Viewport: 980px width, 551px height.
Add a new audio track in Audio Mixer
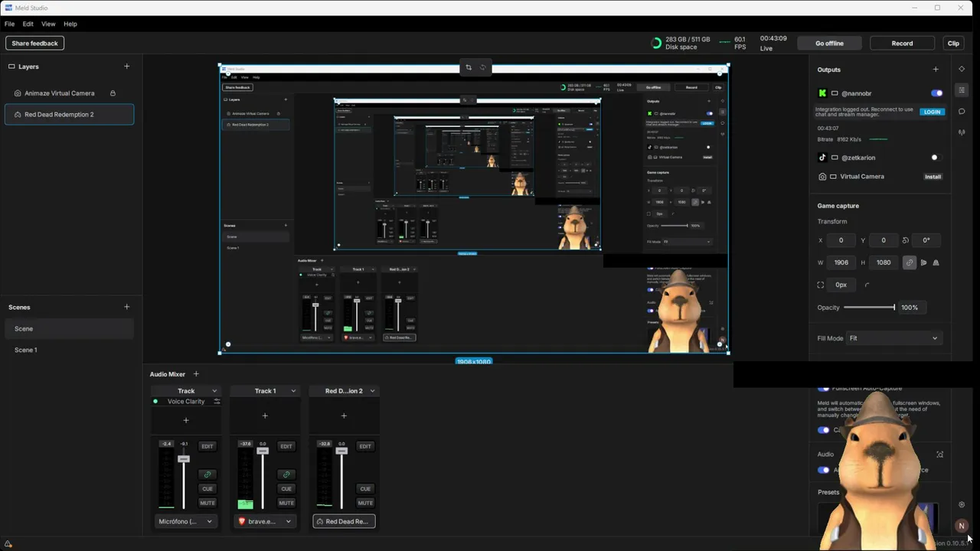tap(196, 374)
